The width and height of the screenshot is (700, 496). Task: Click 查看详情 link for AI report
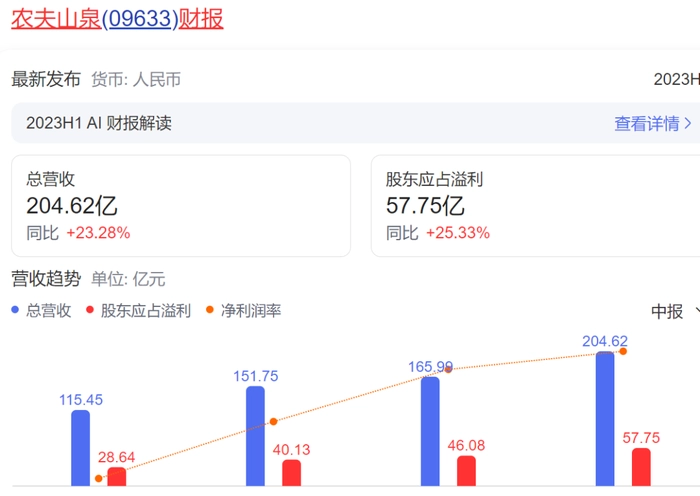(x=646, y=124)
